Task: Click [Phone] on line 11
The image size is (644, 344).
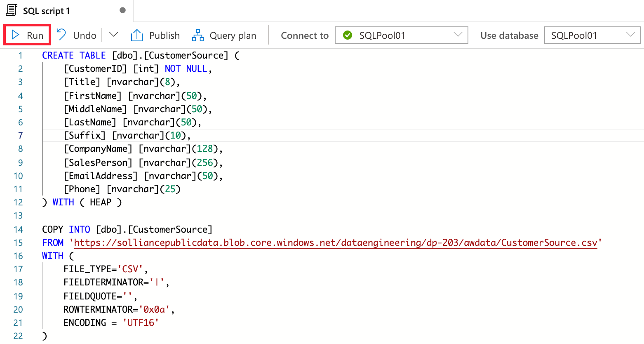Action: pyautogui.click(x=82, y=189)
